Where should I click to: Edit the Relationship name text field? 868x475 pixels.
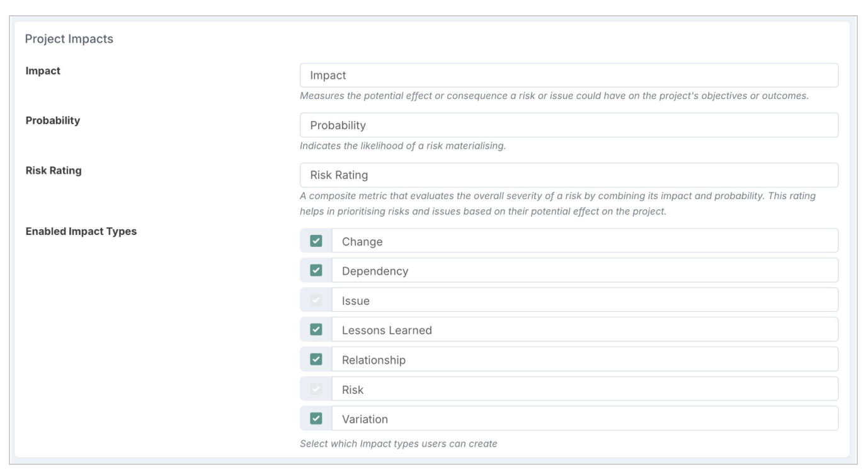coord(585,359)
